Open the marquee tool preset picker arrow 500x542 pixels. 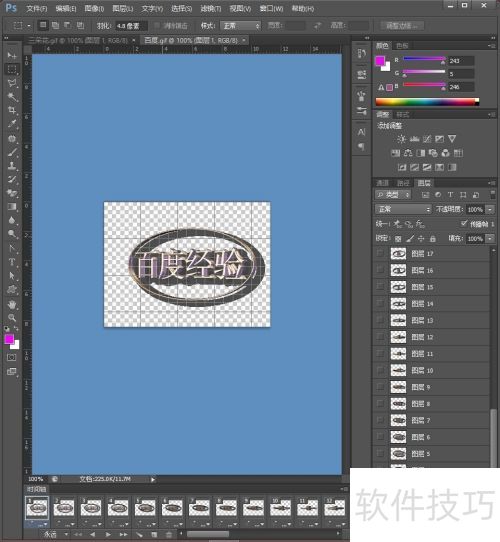[x=29, y=26]
